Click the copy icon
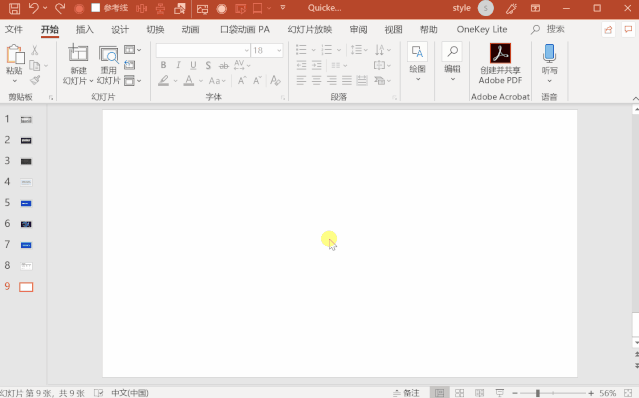639x398 pixels. [x=35, y=65]
